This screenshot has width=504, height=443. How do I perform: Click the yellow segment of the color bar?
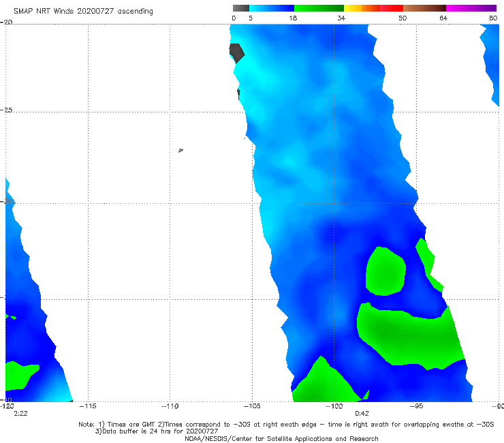(353, 8)
